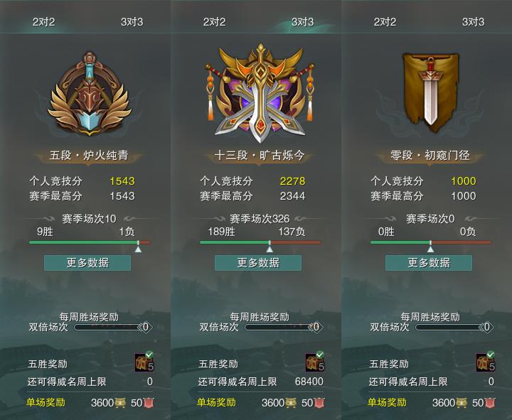512x420 pixels.
Task: Open the 五胜奖励 chest in the middle panel
Action: pyautogui.click(x=315, y=362)
